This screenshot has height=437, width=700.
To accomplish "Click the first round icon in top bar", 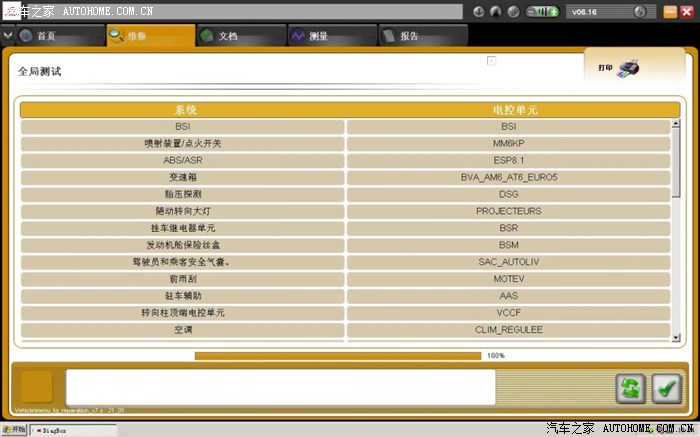I will pyautogui.click(x=479, y=13).
